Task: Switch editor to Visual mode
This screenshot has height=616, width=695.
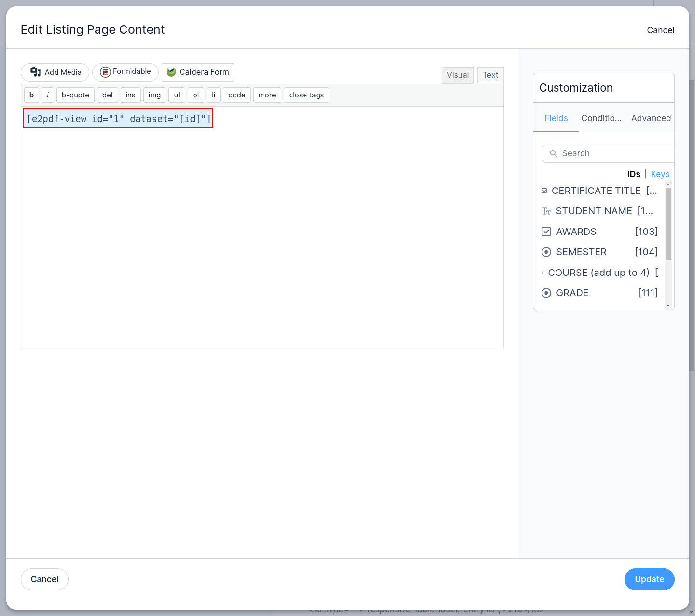Action: [x=458, y=75]
